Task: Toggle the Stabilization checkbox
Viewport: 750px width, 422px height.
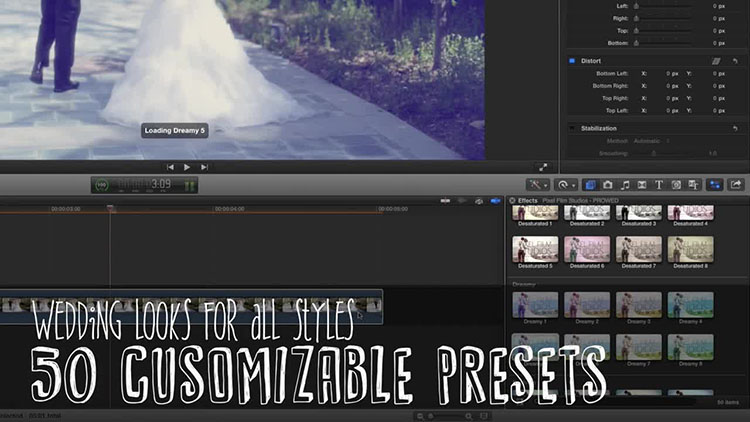Action: pos(572,128)
